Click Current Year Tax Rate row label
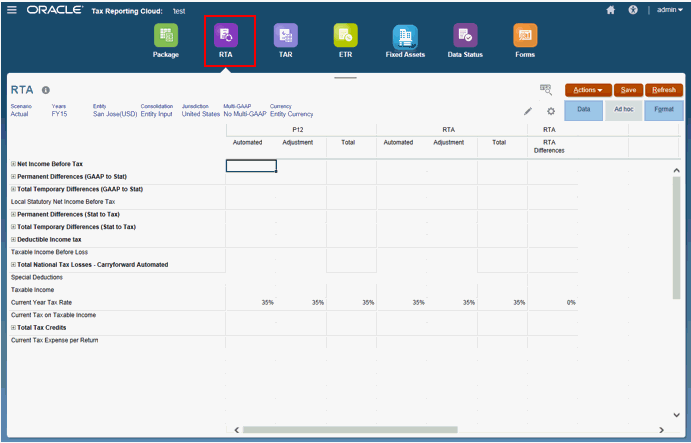 [41, 302]
